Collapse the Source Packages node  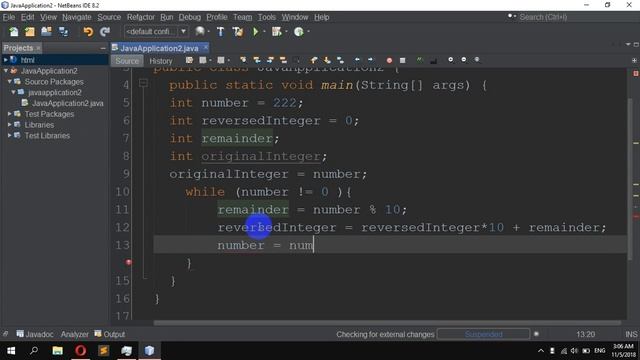pos(9,82)
